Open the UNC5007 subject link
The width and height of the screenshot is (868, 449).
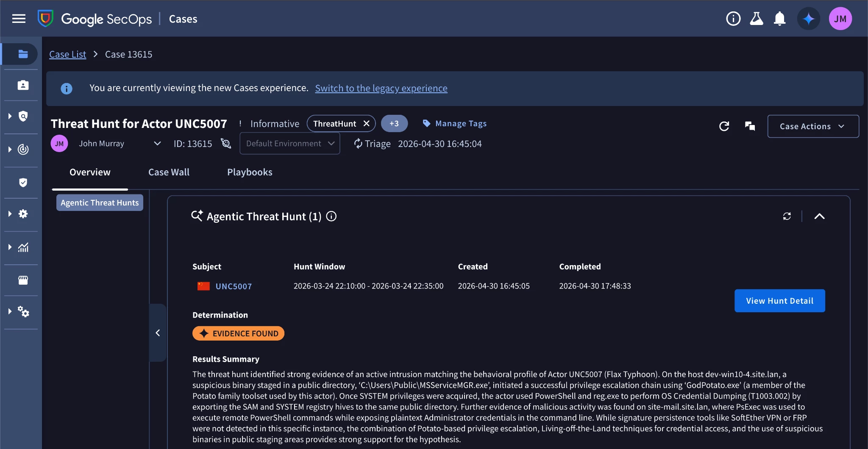click(x=234, y=286)
